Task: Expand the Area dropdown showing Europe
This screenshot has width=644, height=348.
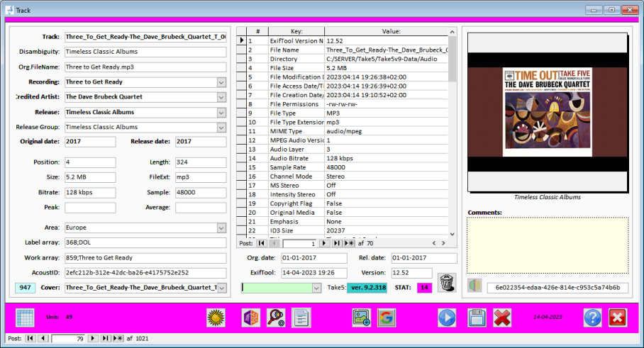Action: click(x=221, y=228)
